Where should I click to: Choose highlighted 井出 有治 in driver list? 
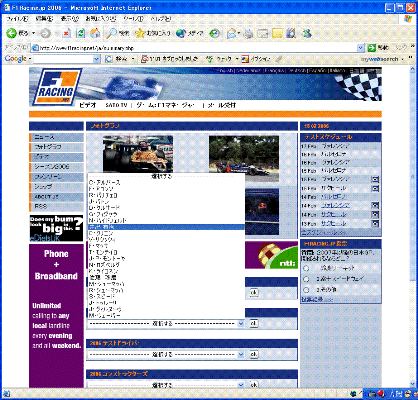tap(166, 227)
